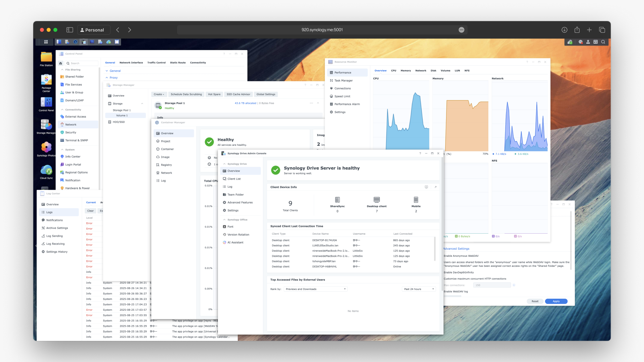Viewport: 644px width, 362px height.
Task: Click Clear button in Log Center
Action: pyautogui.click(x=91, y=211)
